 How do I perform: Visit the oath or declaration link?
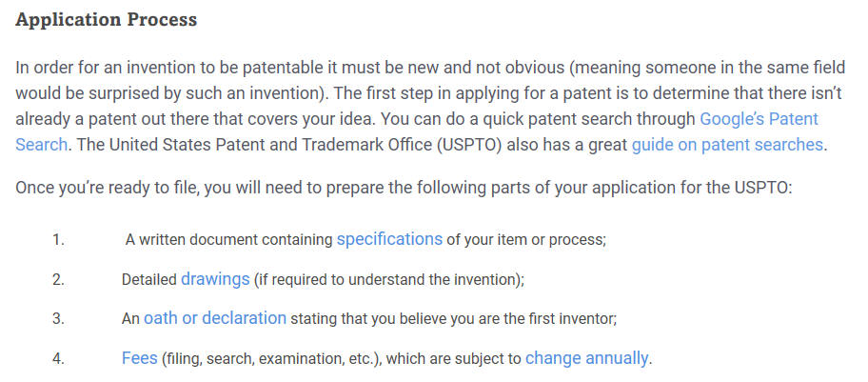215,318
